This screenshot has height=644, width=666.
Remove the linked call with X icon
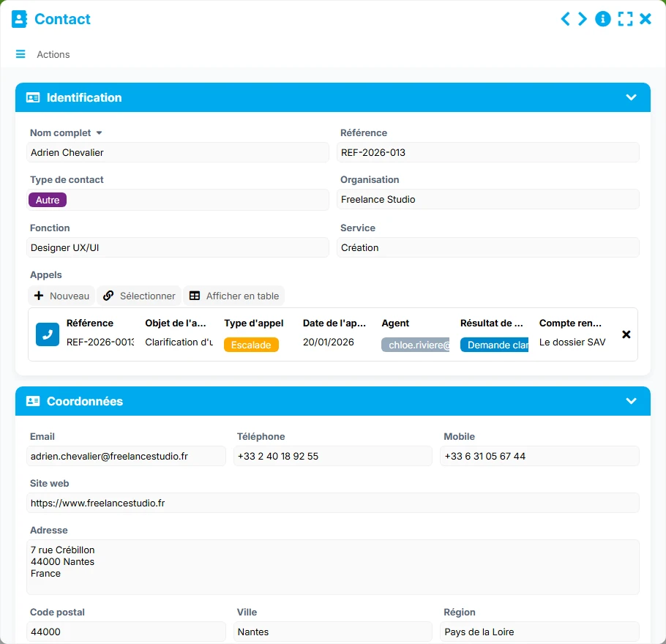626,334
